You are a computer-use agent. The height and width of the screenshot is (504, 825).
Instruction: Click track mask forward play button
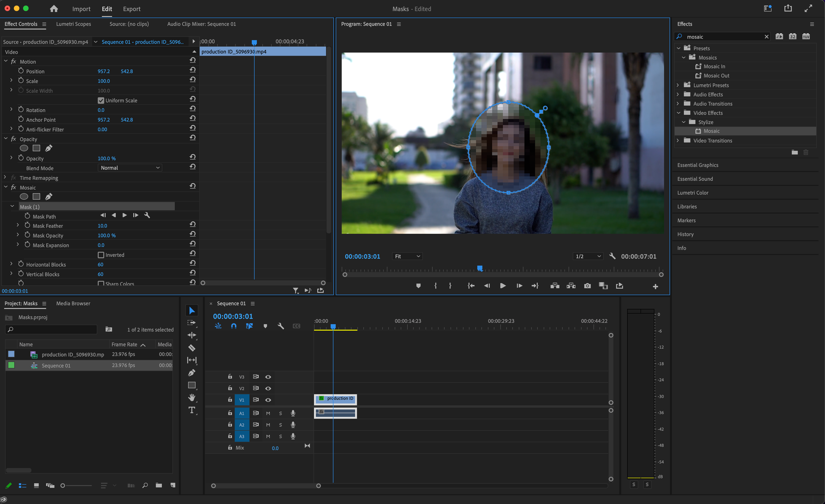tap(125, 215)
